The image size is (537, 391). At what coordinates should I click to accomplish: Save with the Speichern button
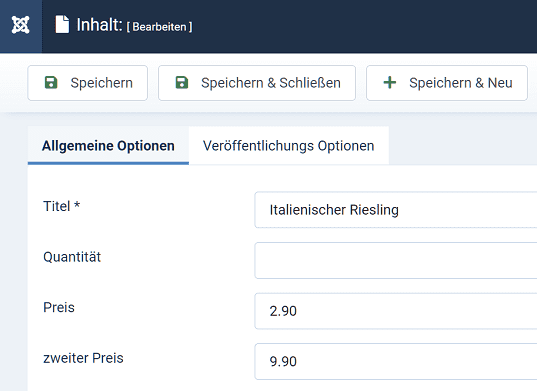88,83
